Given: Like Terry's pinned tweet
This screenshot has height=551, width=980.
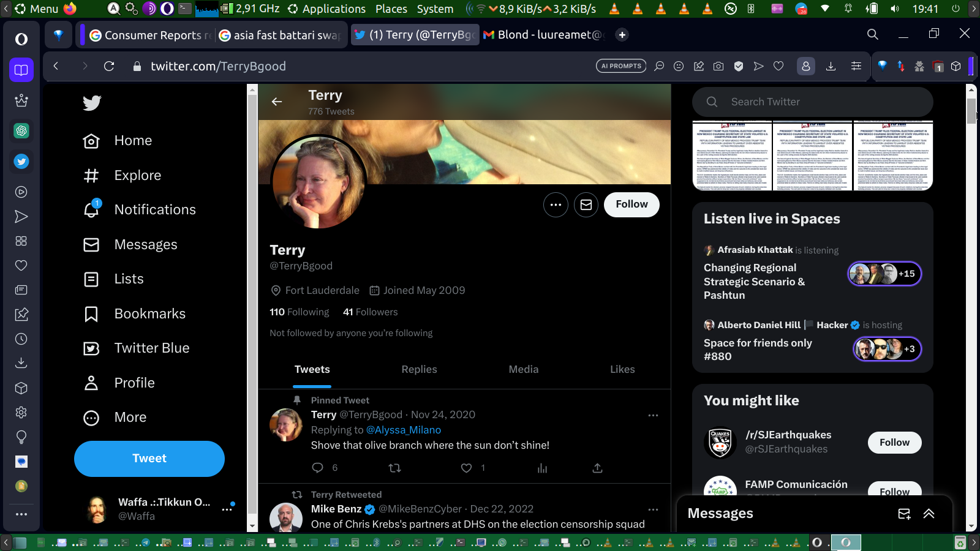Looking at the screenshot, I should pos(467,468).
